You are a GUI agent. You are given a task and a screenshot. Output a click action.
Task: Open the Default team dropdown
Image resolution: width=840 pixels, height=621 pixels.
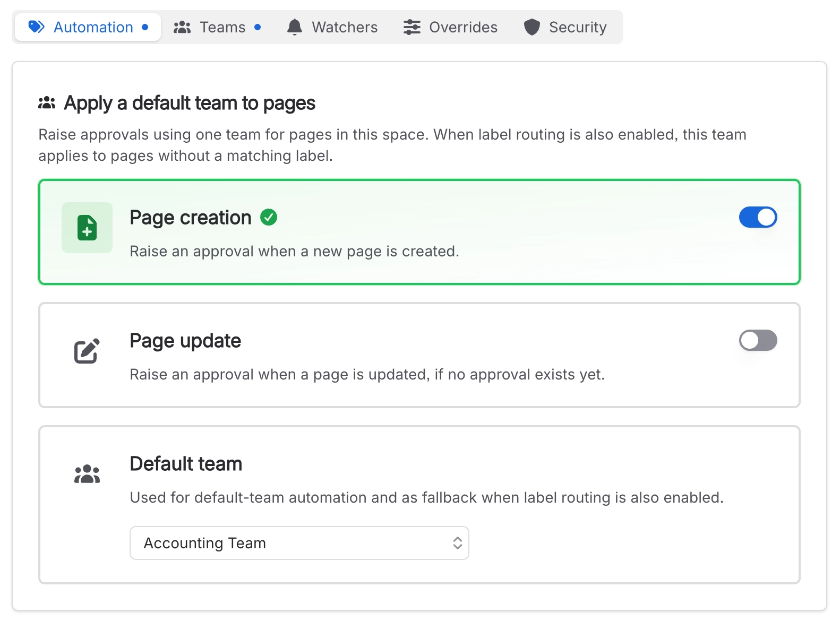coord(299,543)
